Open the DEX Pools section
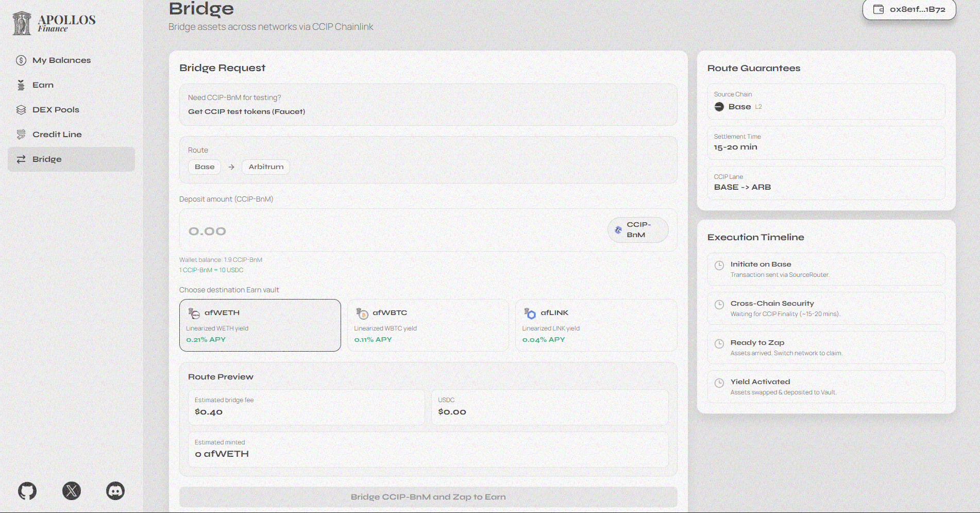980x513 pixels. point(56,110)
